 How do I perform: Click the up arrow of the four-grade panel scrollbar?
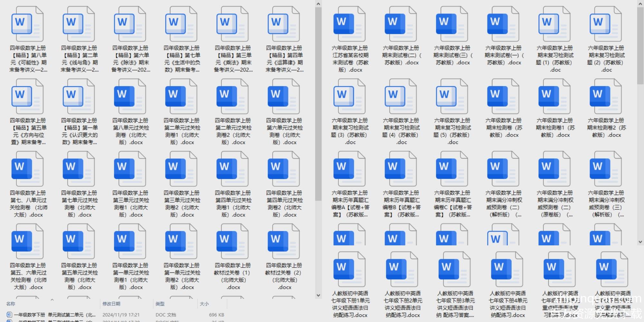coord(318,4)
